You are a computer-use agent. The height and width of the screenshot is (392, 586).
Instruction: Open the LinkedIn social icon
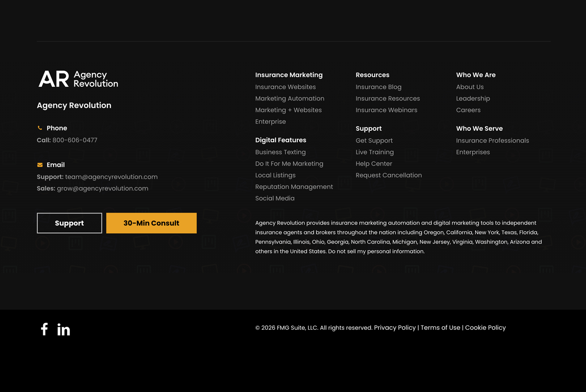coord(64,329)
